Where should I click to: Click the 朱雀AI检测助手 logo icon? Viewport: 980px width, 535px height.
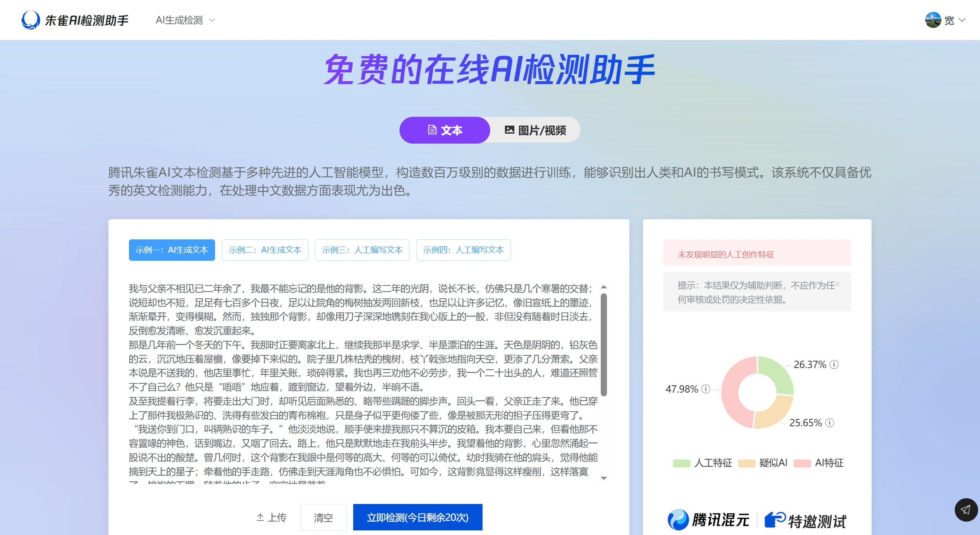tap(30, 20)
